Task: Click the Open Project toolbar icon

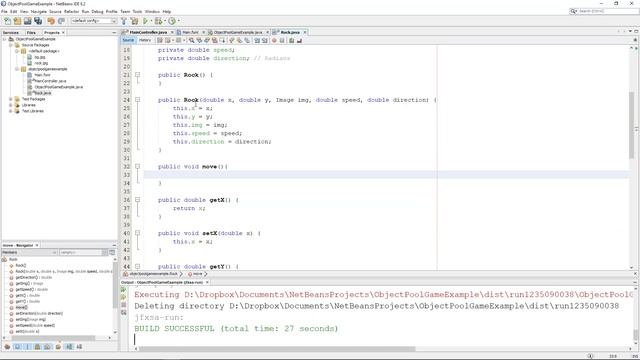Action: tap(27, 20)
